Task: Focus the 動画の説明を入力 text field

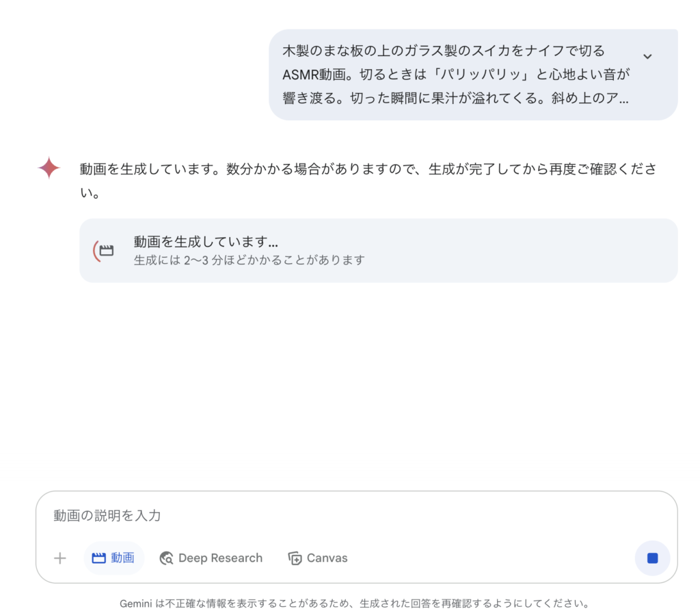Action: pyautogui.click(x=356, y=515)
